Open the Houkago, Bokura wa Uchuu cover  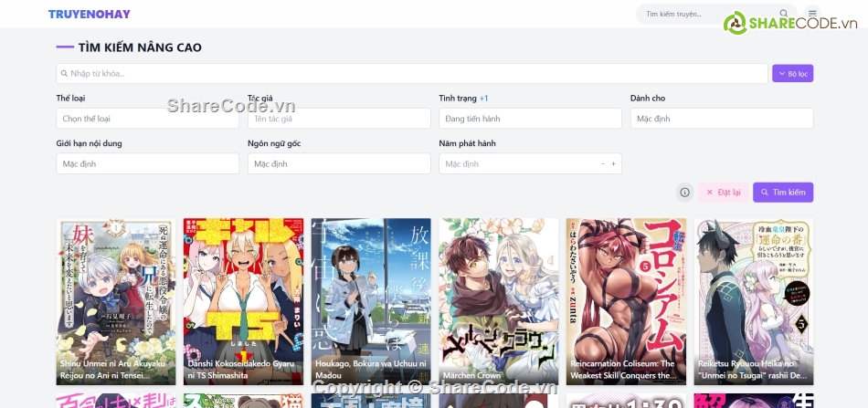(371, 301)
